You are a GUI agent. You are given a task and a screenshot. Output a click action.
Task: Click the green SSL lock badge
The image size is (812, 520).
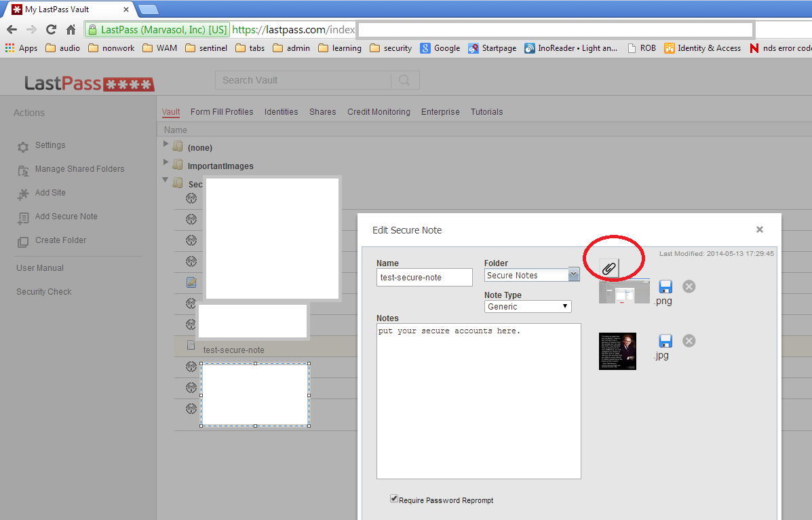click(157, 30)
